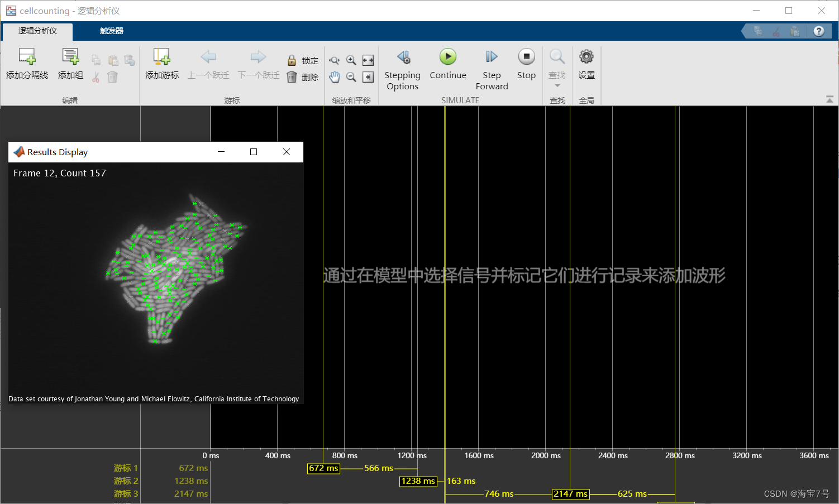Image resolution: width=839 pixels, height=504 pixels.
Task: Select the 2147 ms cursor marker
Action: [570, 494]
